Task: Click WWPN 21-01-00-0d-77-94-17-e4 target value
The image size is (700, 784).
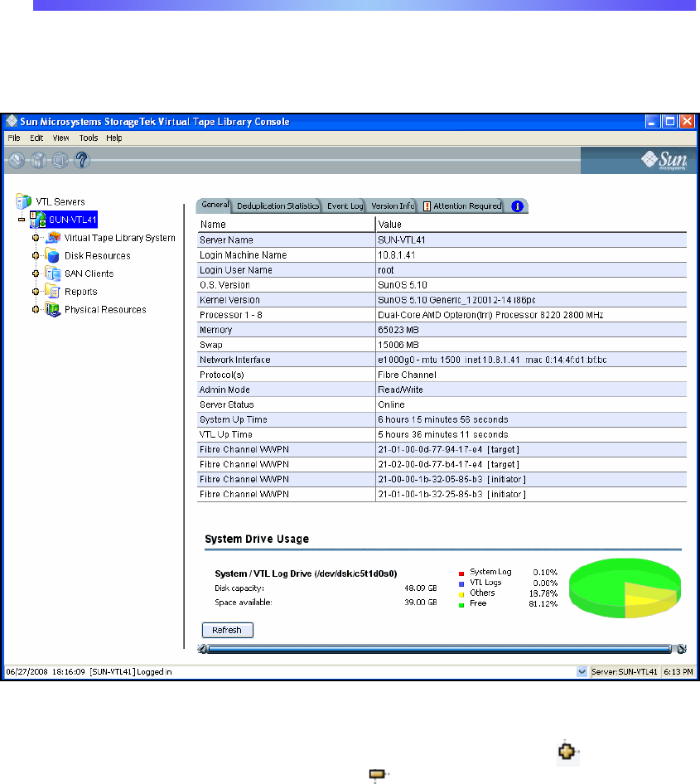Action: tap(448, 449)
